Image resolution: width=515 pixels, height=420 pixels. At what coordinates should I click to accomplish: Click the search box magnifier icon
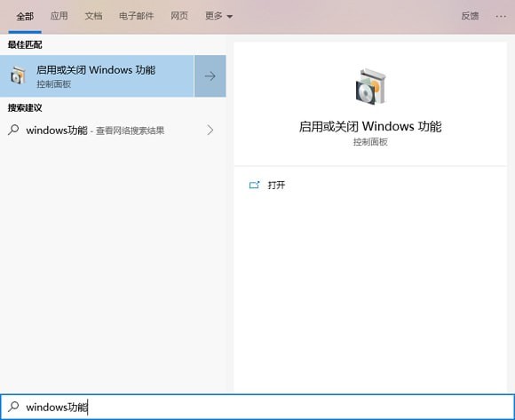13,407
